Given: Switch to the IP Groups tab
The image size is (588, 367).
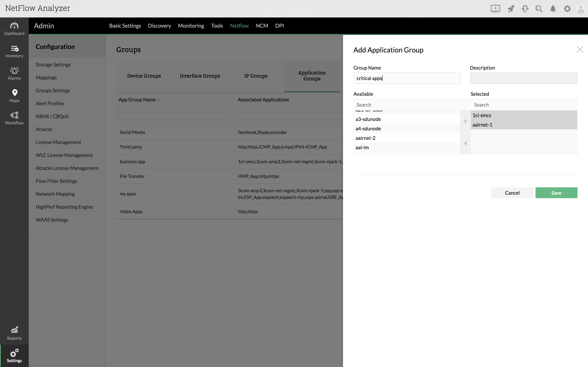Looking at the screenshot, I should (256, 76).
